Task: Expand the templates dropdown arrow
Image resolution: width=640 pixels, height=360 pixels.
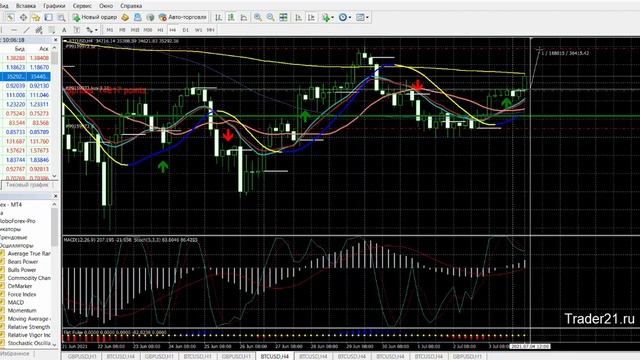Action: (367, 17)
